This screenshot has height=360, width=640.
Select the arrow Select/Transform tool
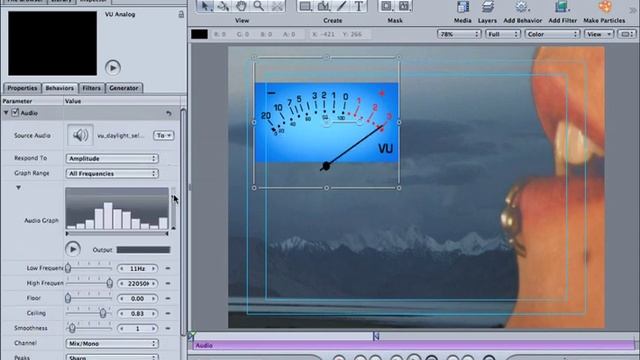[x=205, y=6]
